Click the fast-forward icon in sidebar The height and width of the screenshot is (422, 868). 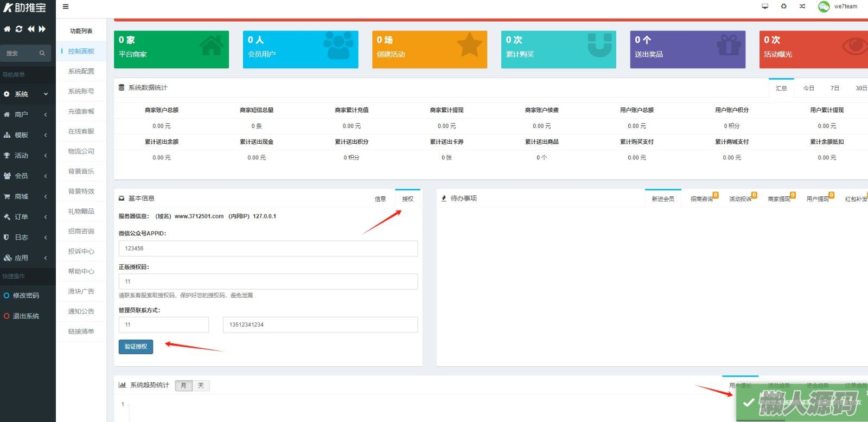click(42, 29)
